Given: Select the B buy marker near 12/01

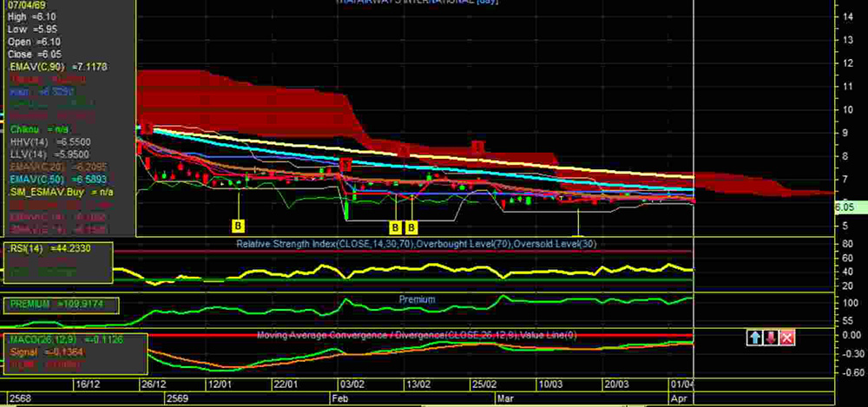Looking at the screenshot, I should pos(239,226).
